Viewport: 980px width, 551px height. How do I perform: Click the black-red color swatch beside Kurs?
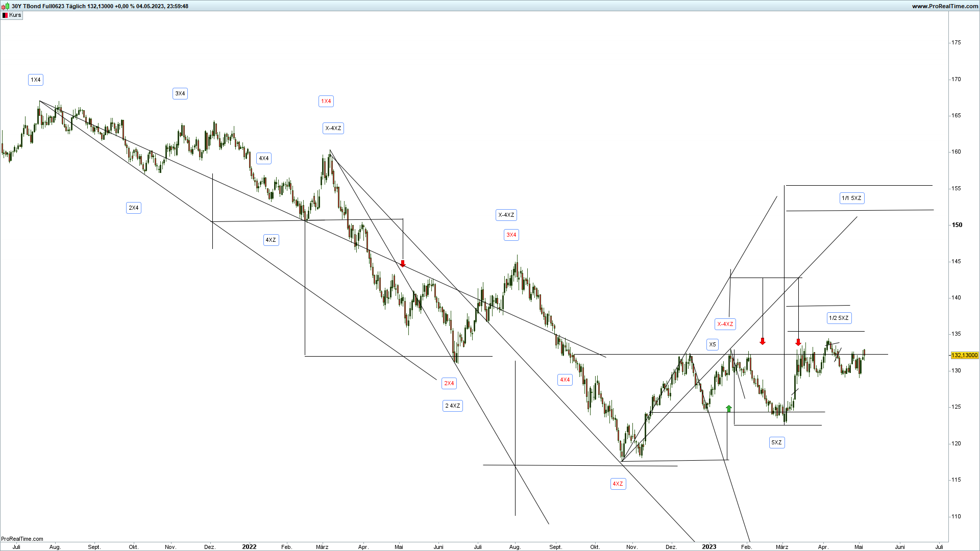5,15
